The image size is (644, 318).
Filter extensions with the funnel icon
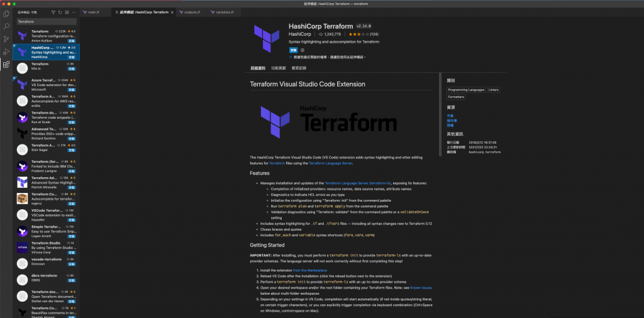click(x=53, y=13)
